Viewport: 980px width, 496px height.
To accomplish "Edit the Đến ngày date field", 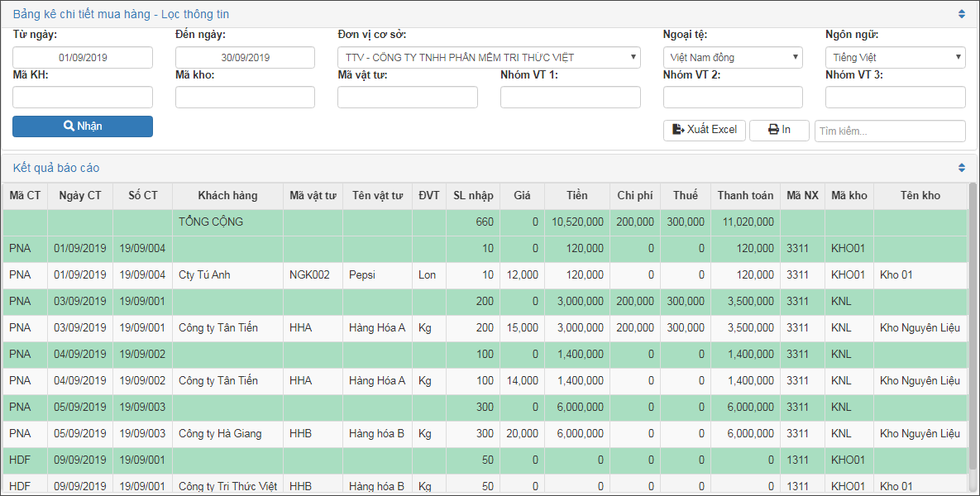I will [x=245, y=58].
